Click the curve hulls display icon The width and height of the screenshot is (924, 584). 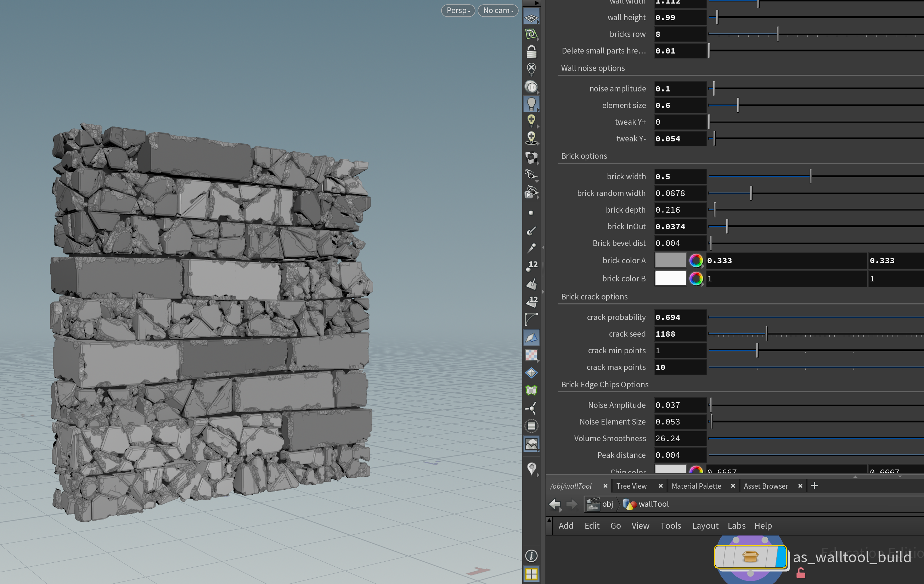click(x=531, y=319)
